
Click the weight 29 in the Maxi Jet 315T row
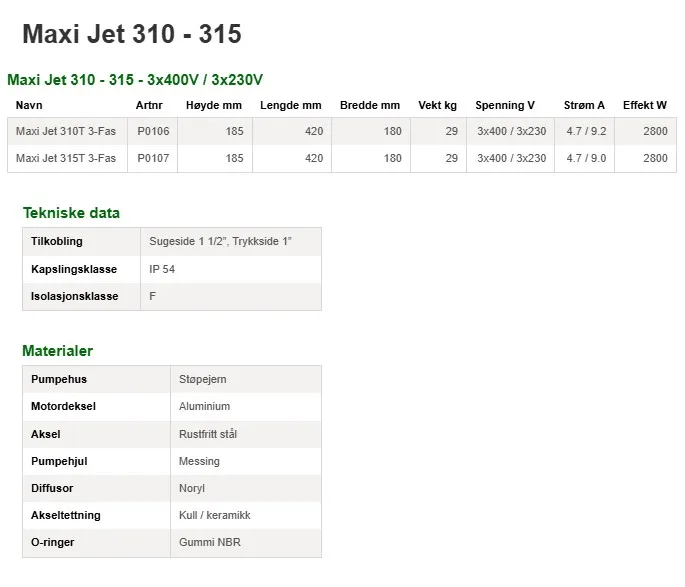(x=451, y=158)
